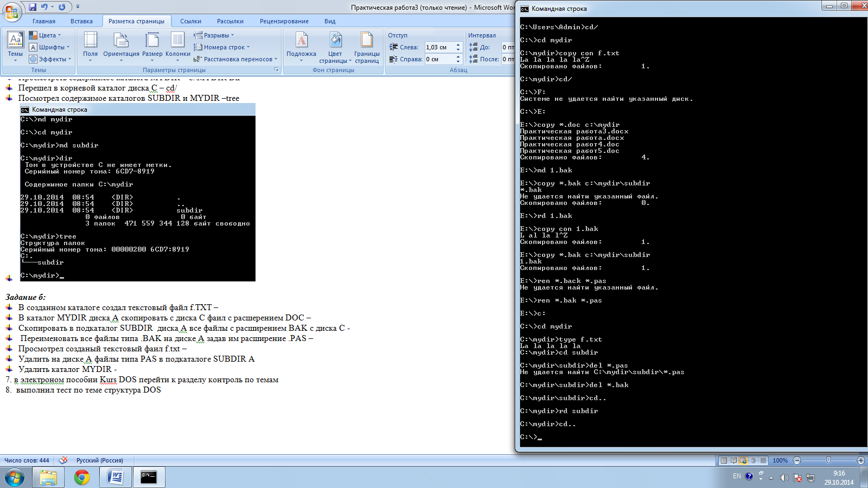Open the Подложка watermark menu
The width and height of the screenshot is (868, 488).
pyautogui.click(x=301, y=47)
